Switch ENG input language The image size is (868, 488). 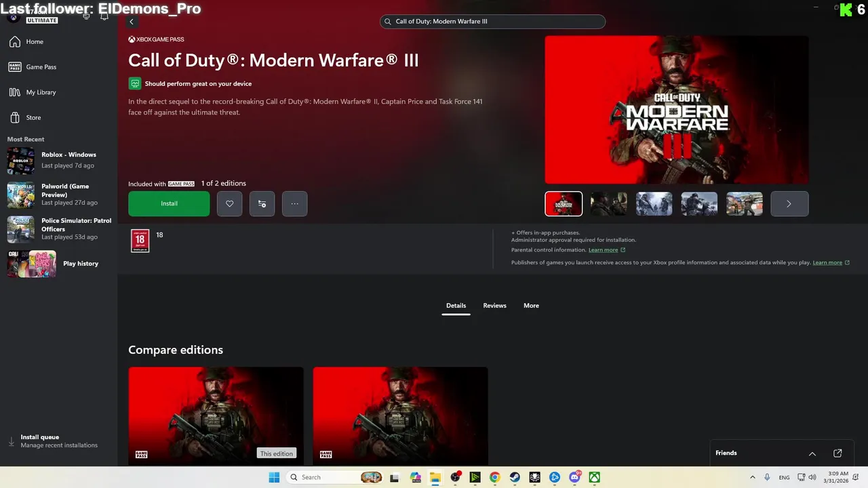[x=784, y=477]
